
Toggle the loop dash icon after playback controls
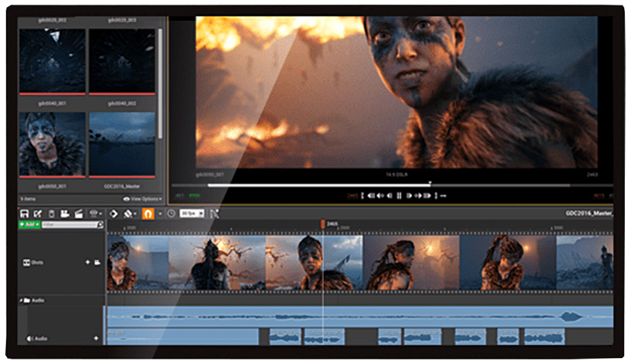443,196
